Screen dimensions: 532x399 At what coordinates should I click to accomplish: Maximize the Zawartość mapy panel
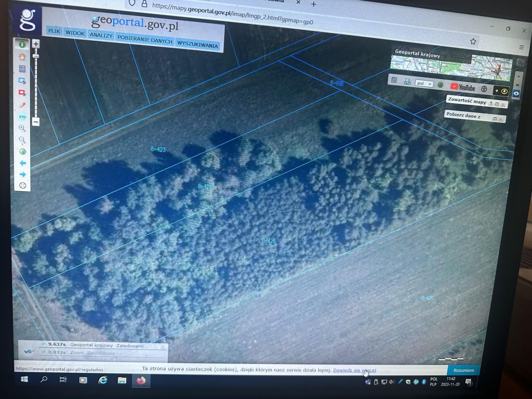(497, 104)
